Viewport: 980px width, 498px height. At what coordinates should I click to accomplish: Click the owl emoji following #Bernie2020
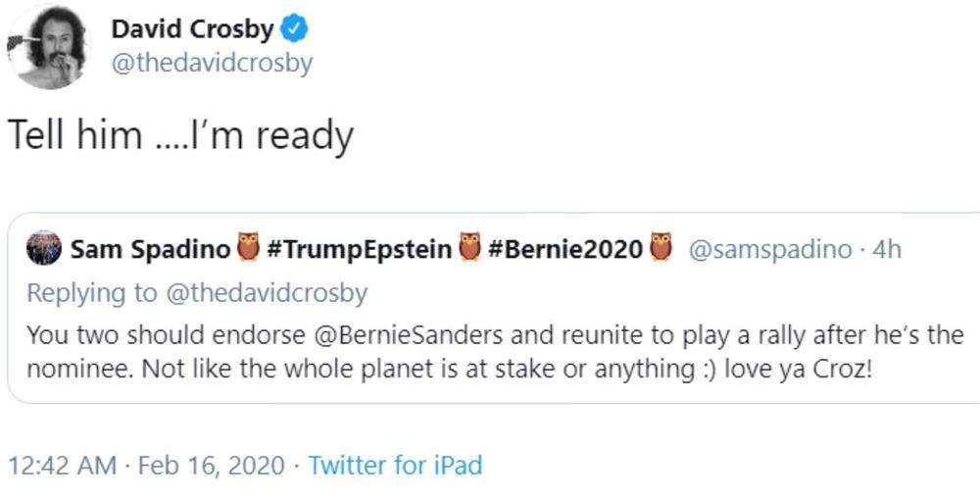[x=661, y=249]
